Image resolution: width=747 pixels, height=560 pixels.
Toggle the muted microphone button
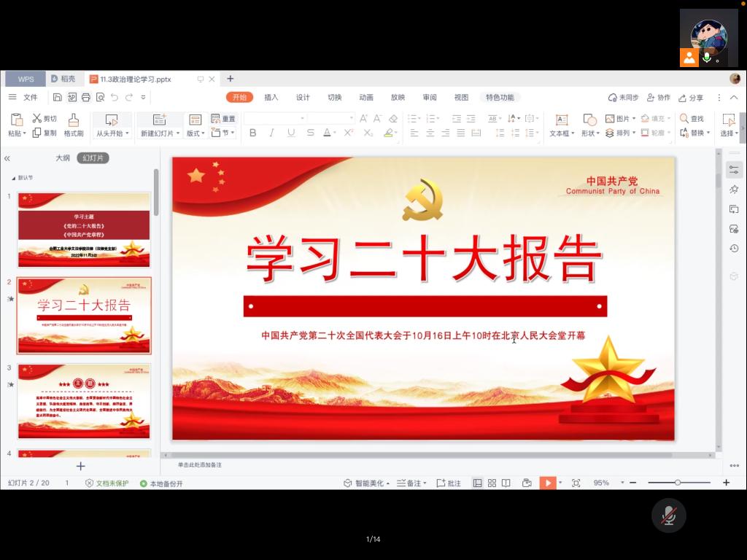(668, 516)
